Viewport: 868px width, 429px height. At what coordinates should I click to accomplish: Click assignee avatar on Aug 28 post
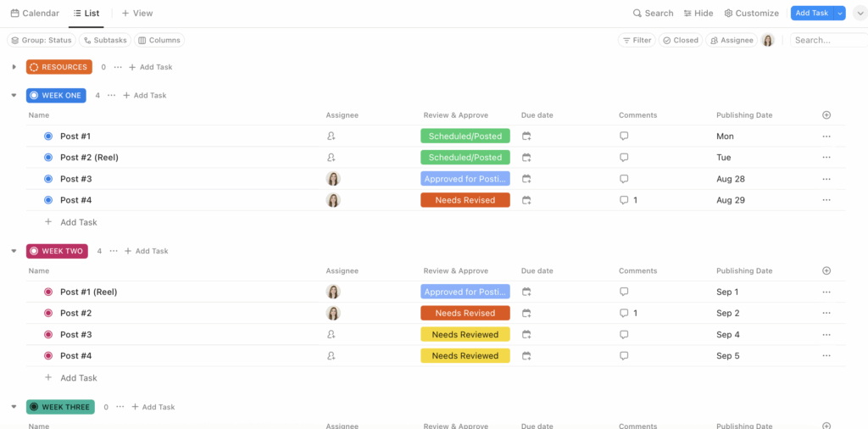click(x=332, y=179)
